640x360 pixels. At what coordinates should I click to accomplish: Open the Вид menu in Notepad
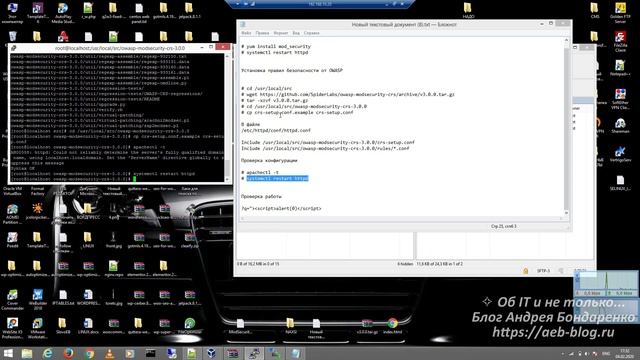pos(296,33)
